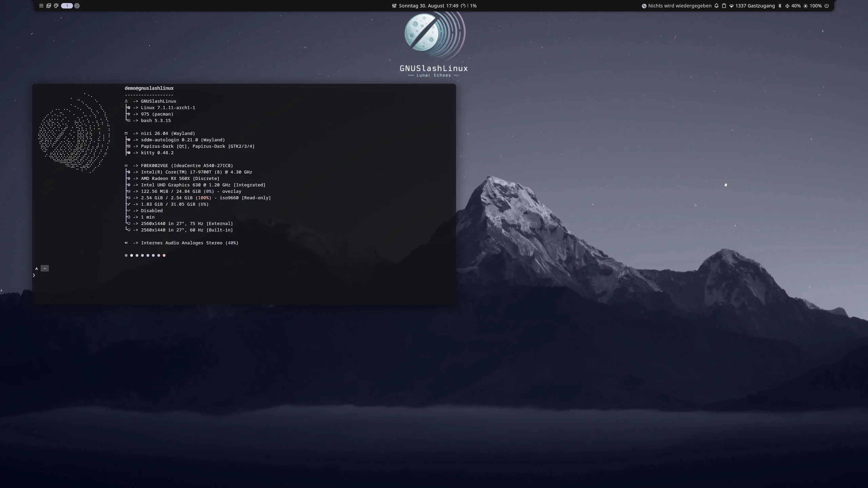The image size is (868, 488).
Task: Open the hamburger menu in the top bar
Action: 41,6
